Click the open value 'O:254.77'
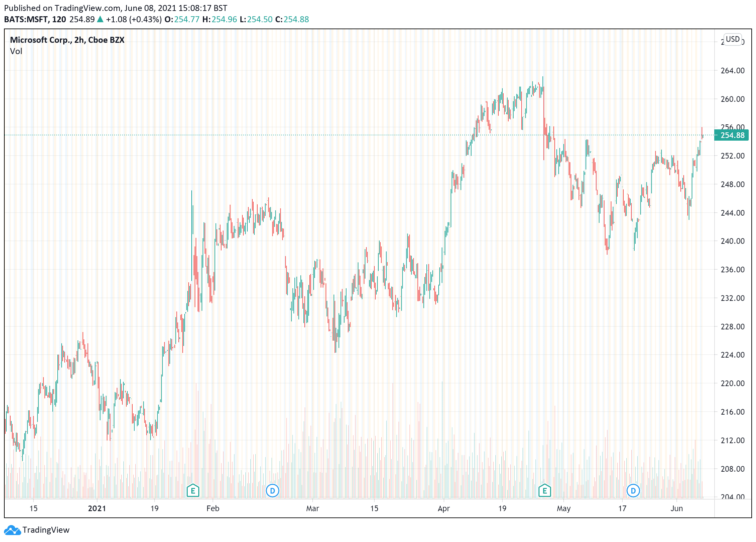The width and height of the screenshot is (756, 542). 182,19
